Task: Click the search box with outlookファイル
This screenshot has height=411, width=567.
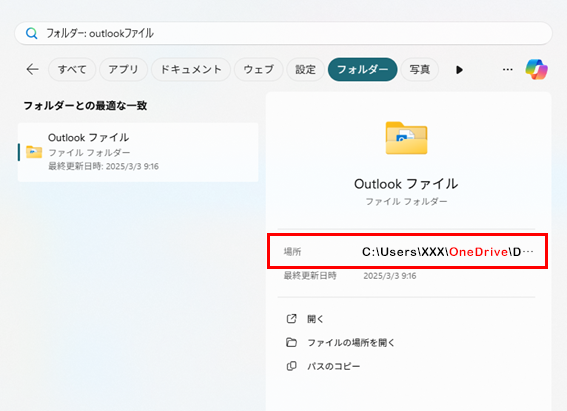Action: point(283,33)
